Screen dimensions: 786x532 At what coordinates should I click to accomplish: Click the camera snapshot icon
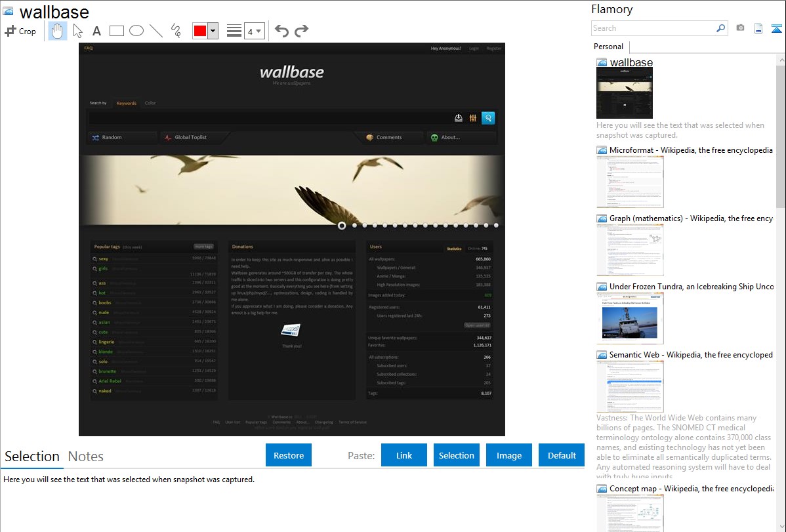[x=740, y=28]
